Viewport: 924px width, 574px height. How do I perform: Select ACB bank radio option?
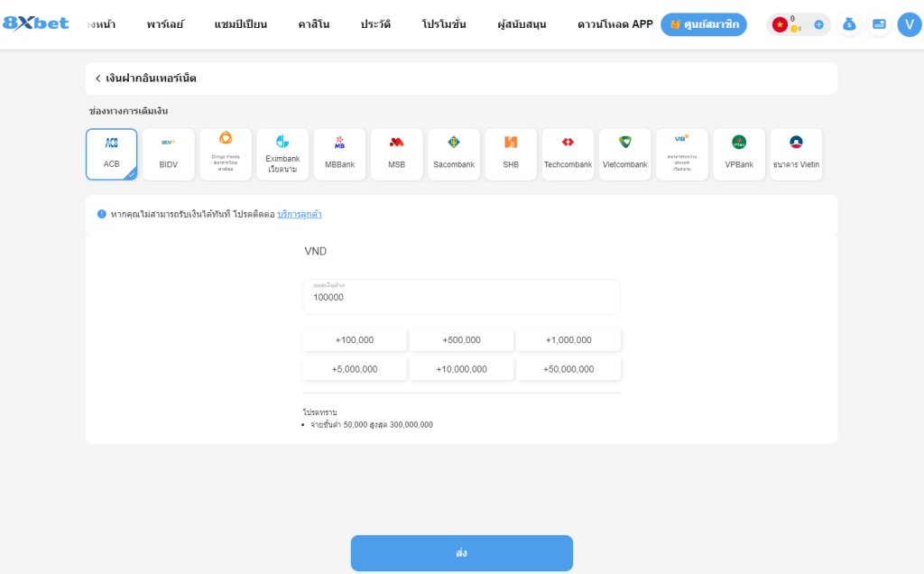(x=112, y=153)
